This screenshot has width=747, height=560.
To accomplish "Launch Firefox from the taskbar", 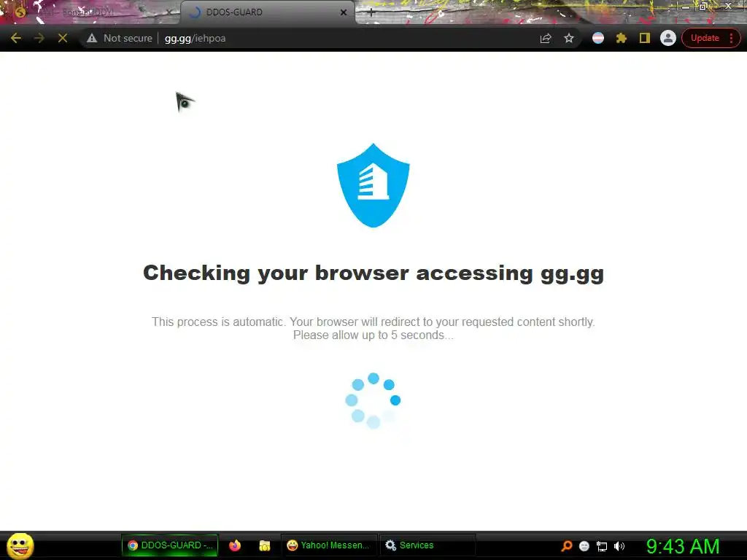I will [235, 545].
